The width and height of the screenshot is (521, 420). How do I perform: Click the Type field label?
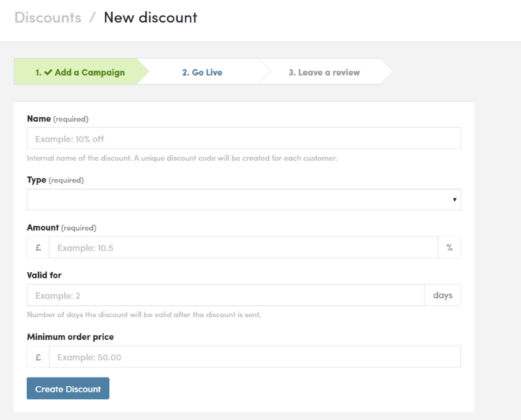coord(36,180)
